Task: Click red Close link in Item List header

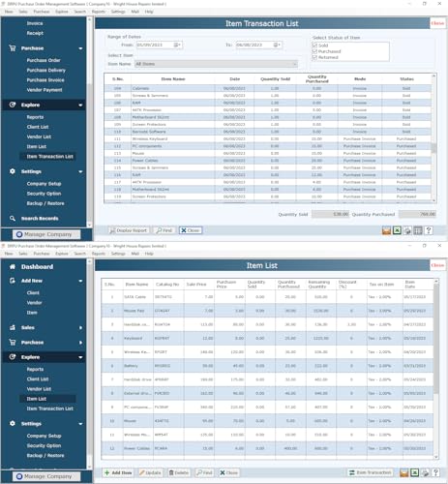Action: 437,265
